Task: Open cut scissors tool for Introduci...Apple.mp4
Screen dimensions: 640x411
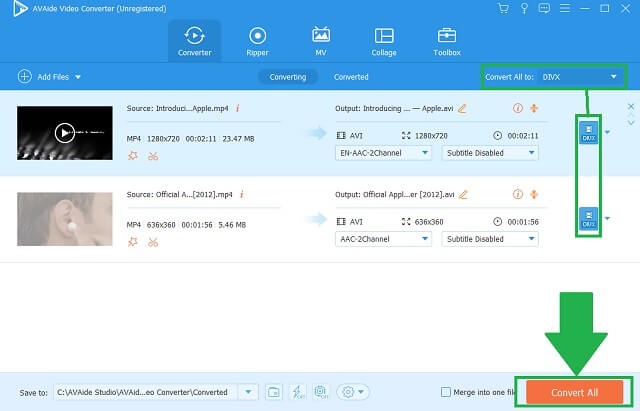Action: click(153, 156)
